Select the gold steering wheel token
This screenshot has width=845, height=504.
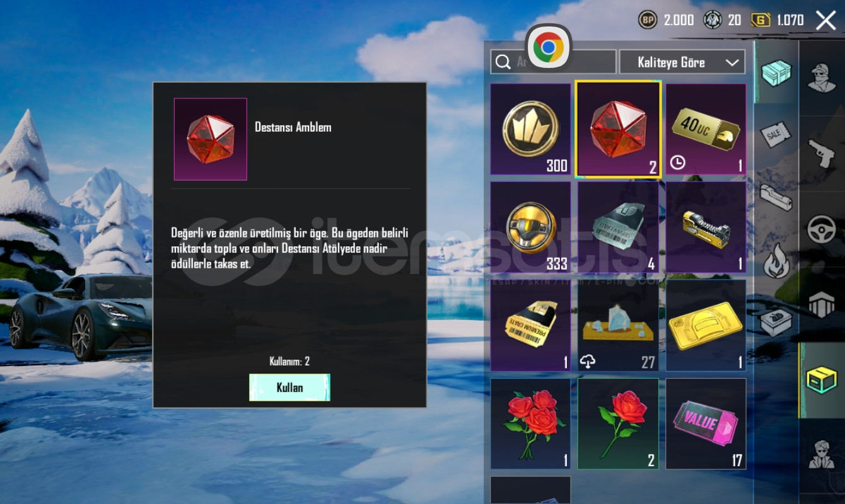coord(530,227)
